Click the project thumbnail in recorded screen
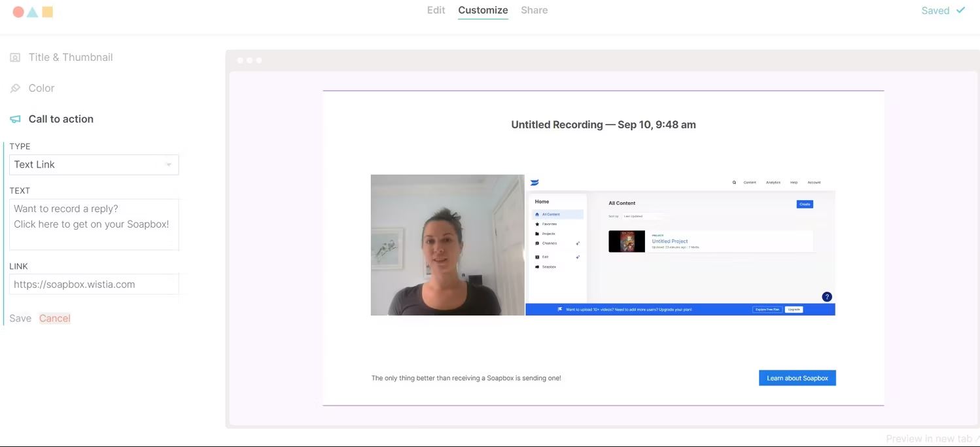The height and width of the screenshot is (447, 980). pos(626,241)
